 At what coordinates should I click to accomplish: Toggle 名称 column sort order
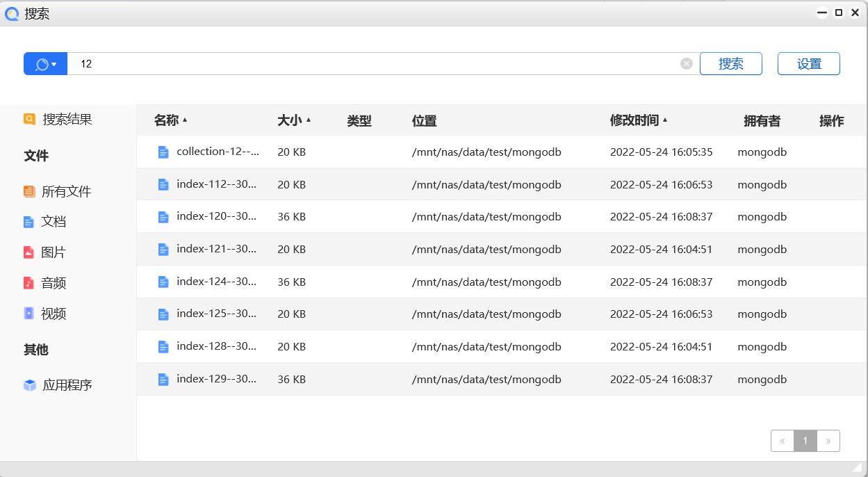(170, 120)
